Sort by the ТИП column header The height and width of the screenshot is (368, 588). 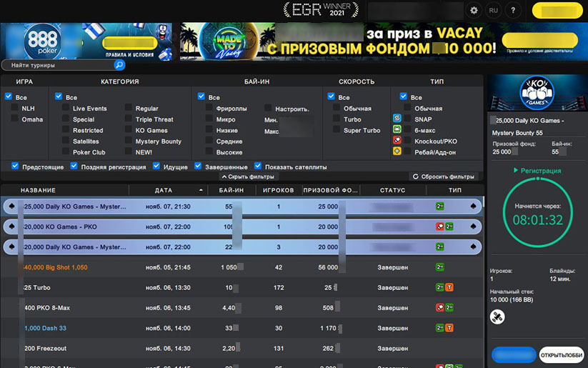455,190
